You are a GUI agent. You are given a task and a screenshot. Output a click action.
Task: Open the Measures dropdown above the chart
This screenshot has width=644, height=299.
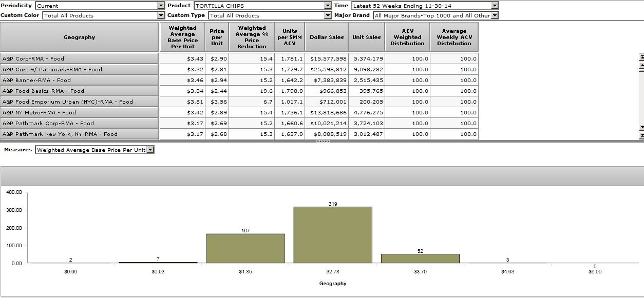coord(150,150)
